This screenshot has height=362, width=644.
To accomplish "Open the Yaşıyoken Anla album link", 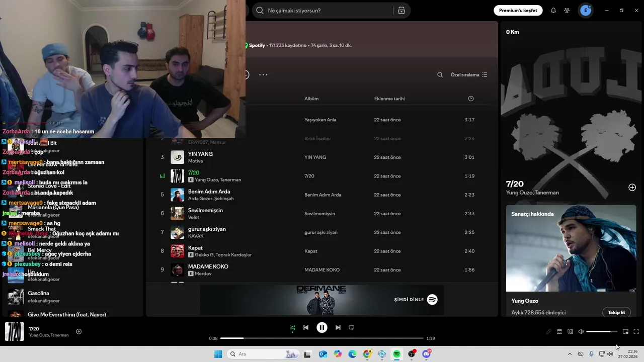I will point(320,120).
